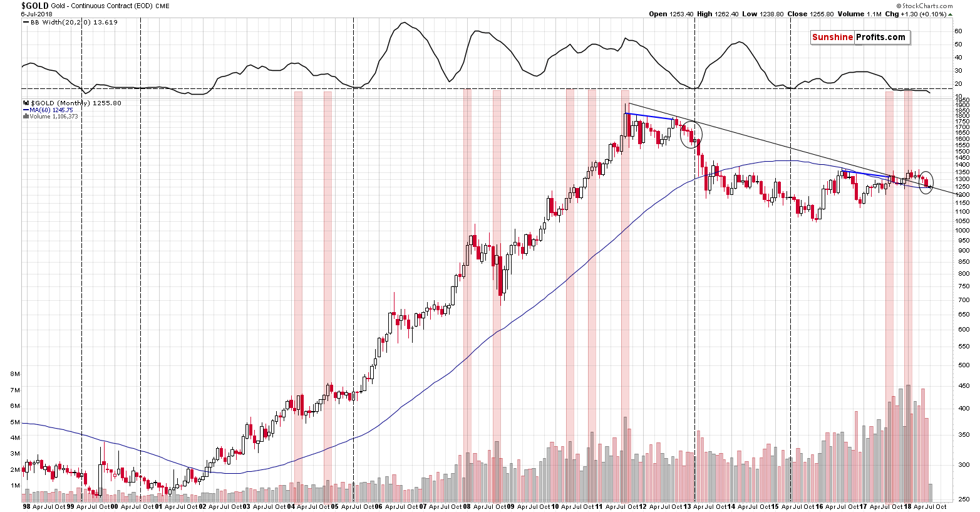Click the chart date 6-Jul-2018
Image resolution: width=980 pixels, height=512 pixels.
click(36, 14)
